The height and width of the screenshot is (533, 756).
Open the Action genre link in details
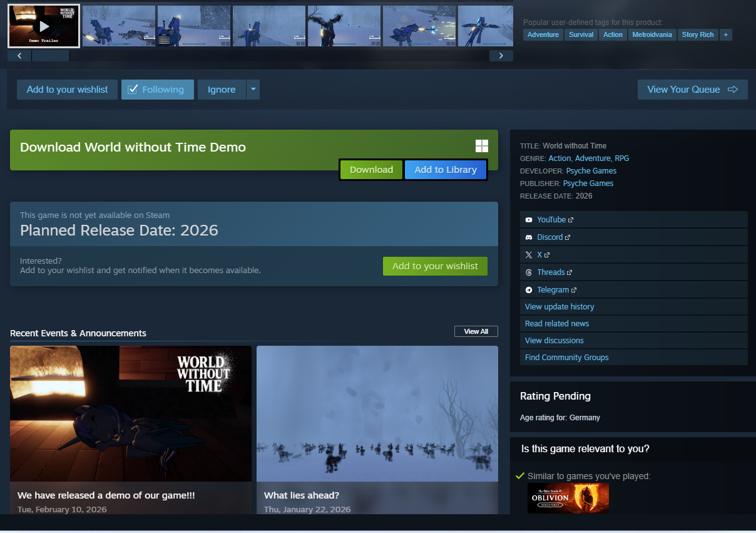559,158
